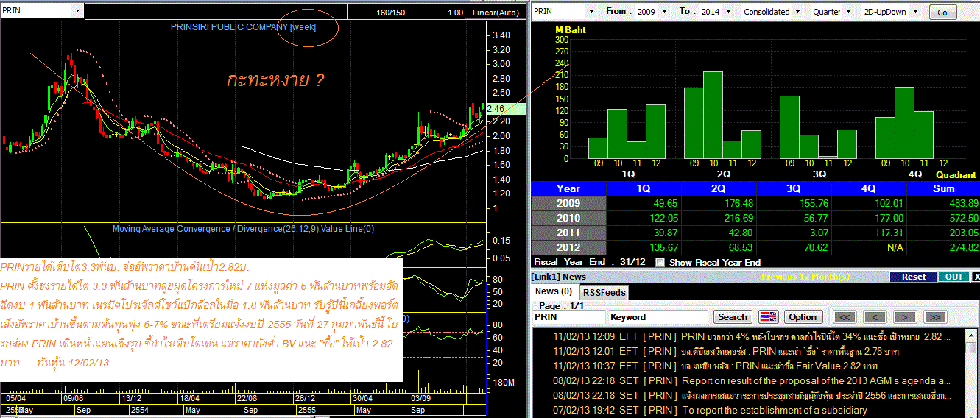Image resolution: width=980 pixels, height=418 pixels.
Task: Switch news language with the flag icon
Action: 769,317
